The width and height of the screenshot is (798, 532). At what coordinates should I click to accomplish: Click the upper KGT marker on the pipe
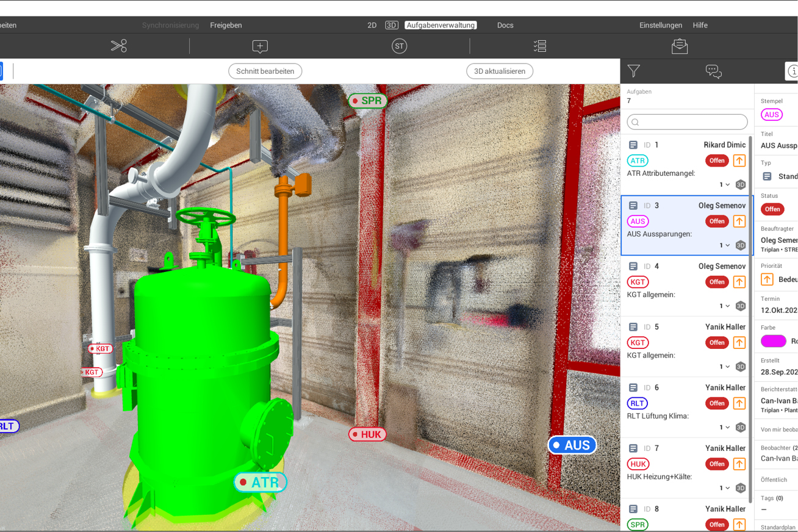click(x=100, y=349)
